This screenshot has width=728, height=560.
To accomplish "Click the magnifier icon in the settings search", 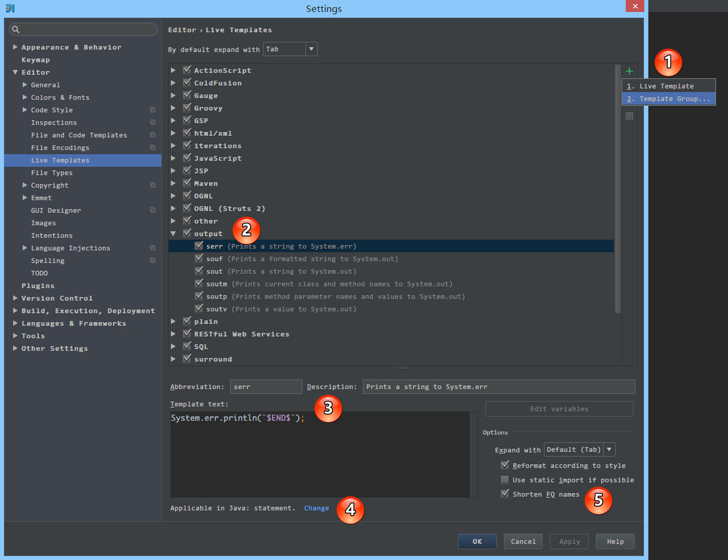I will (16, 29).
